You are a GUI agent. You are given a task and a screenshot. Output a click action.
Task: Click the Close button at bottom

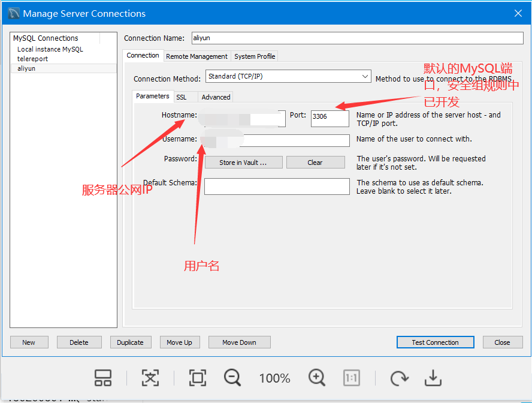point(502,342)
